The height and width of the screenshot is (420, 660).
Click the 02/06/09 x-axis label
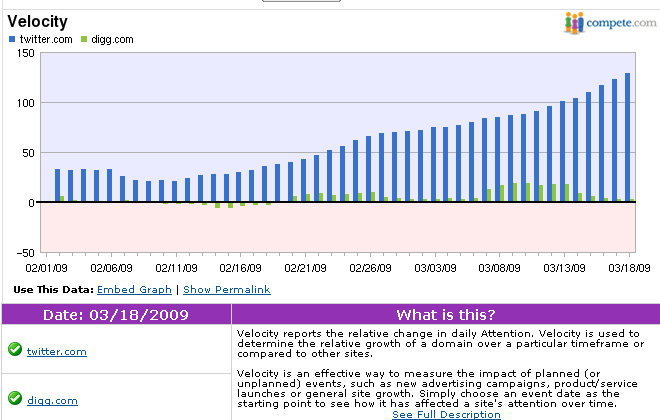point(111,268)
